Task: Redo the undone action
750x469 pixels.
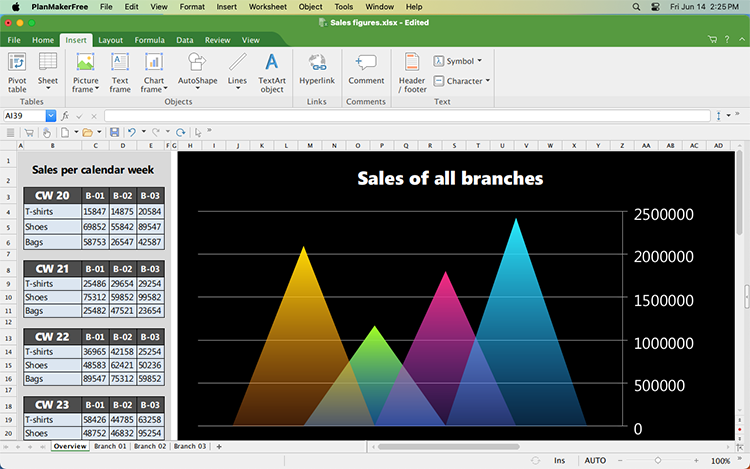Action: [x=156, y=132]
